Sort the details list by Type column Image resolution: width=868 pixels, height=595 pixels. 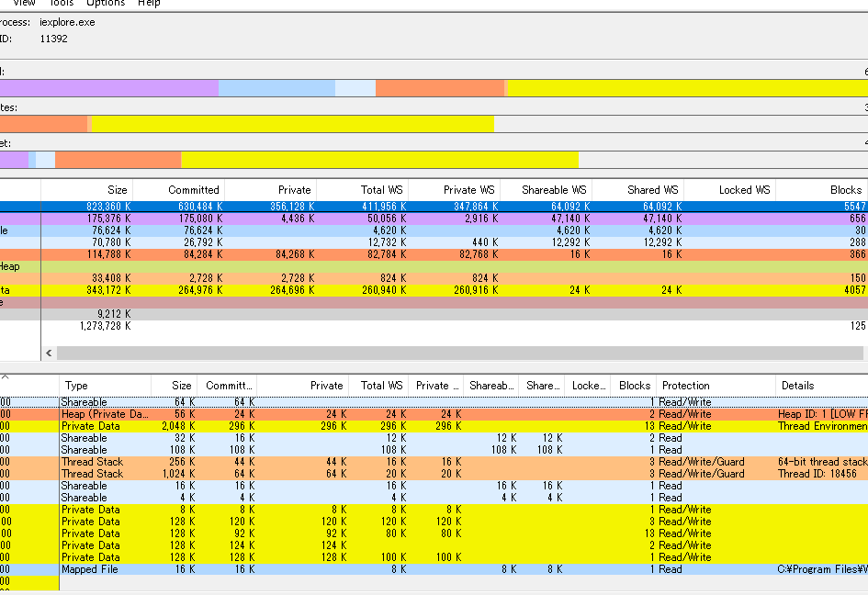click(76, 386)
